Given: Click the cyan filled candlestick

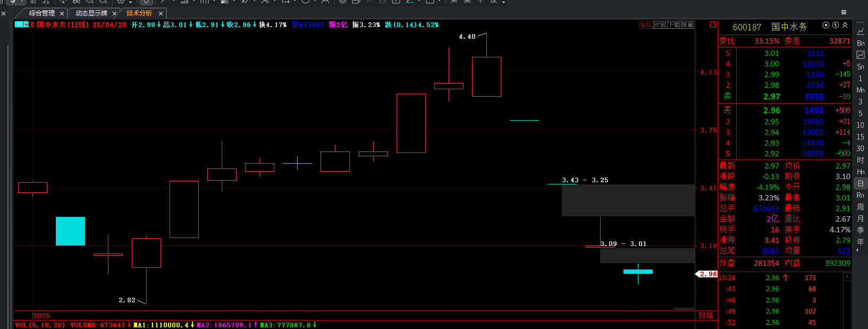Looking at the screenshot, I should (70, 231).
